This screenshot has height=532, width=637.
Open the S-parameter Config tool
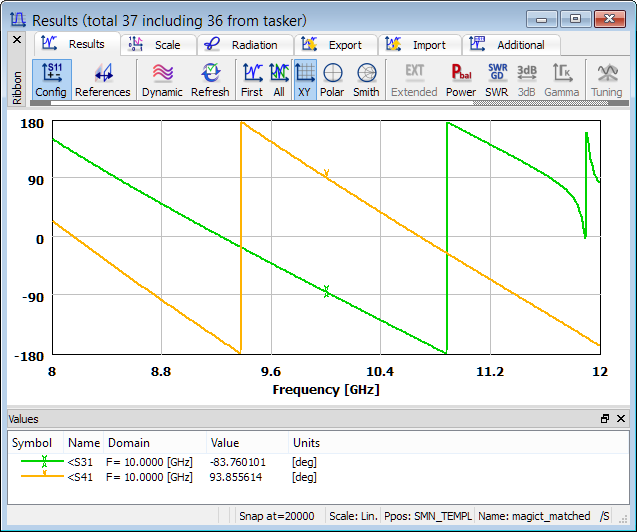[x=51, y=80]
